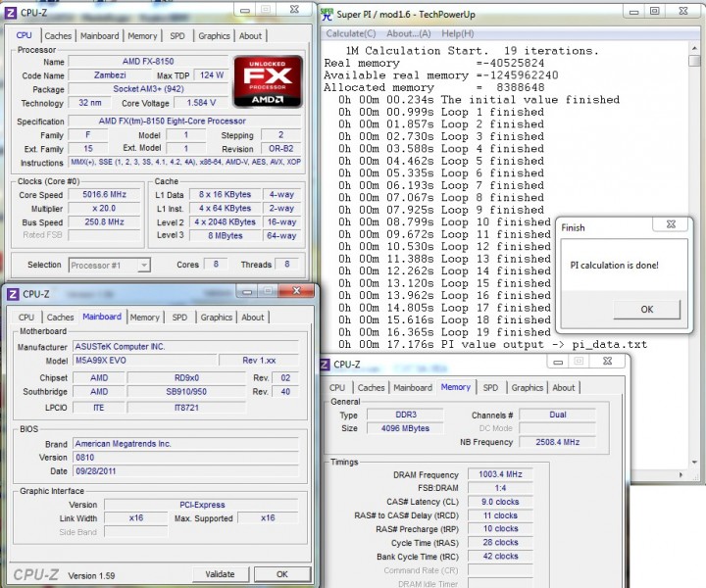Open Caches tab in the Memory CPU-Z window

(x=371, y=388)
